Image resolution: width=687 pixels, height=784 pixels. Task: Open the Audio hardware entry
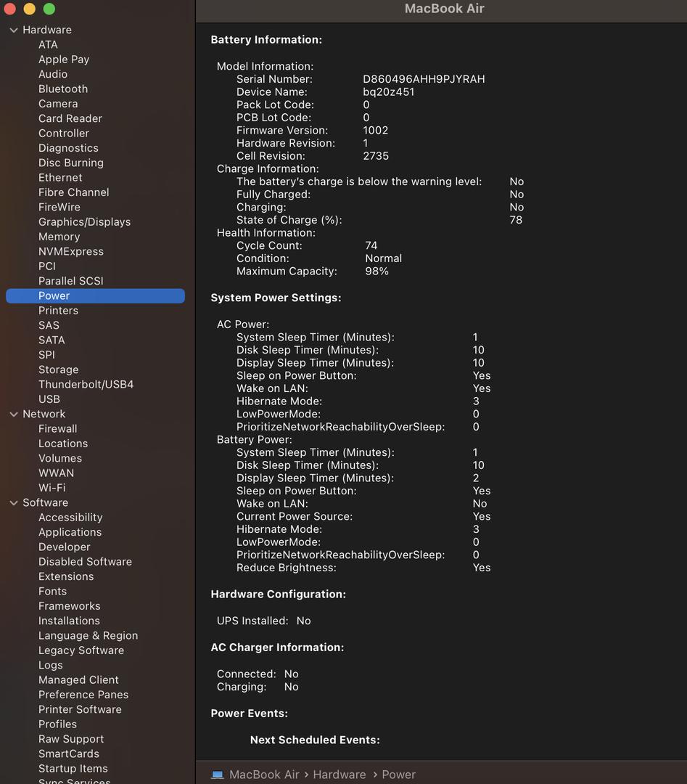click(53, 74)
